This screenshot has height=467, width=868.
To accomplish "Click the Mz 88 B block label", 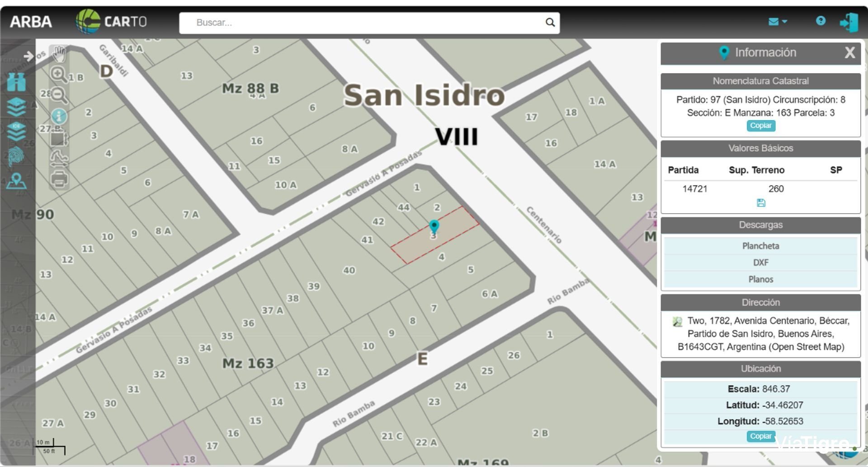I will tap(250, 88).
